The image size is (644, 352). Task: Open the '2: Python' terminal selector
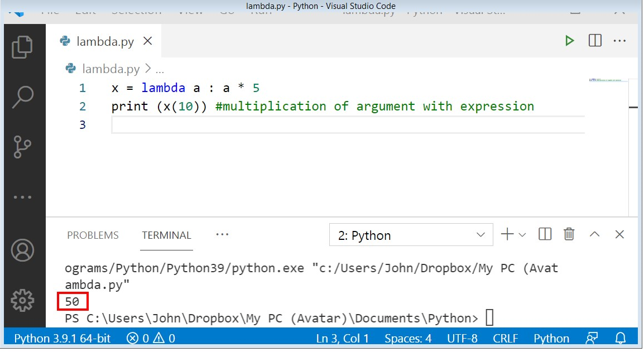[x=411, y=235]
